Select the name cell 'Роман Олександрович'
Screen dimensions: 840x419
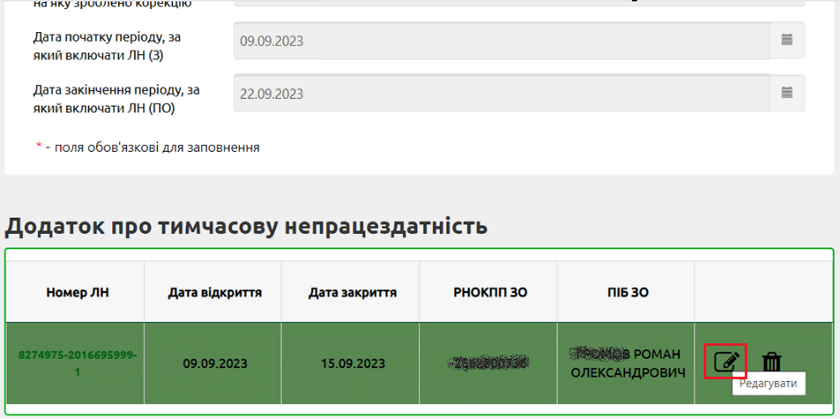626,363
